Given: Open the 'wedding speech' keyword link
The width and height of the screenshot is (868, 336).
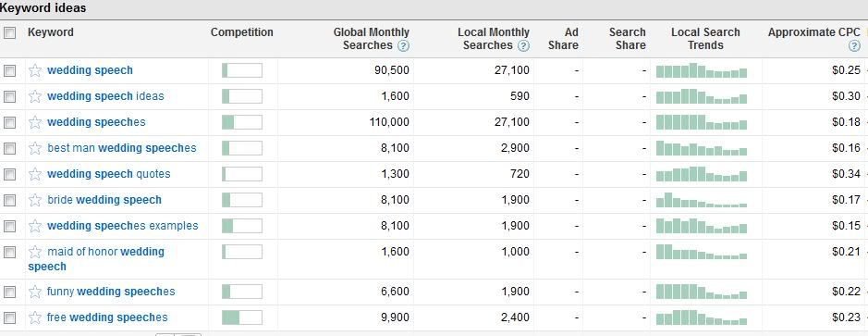Looking at the screenshot, I should [91, 70].
